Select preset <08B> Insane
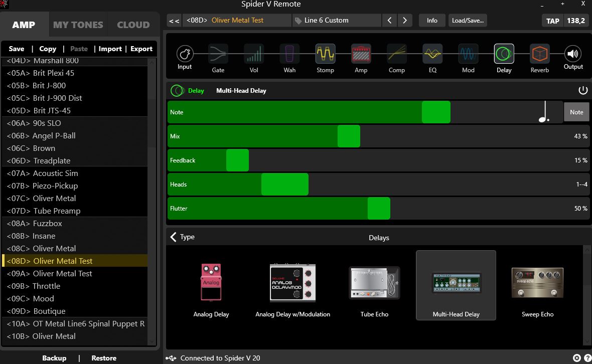 (75, 236)
